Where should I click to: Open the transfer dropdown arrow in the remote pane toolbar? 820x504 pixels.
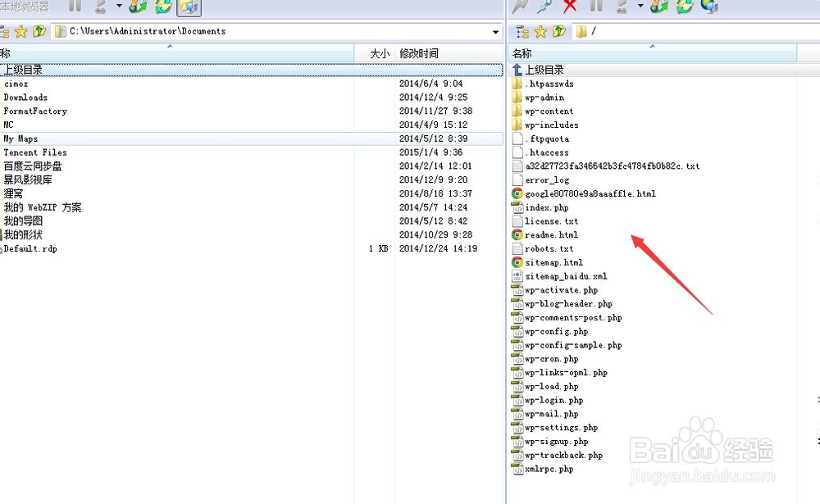(x=640, y=7)
